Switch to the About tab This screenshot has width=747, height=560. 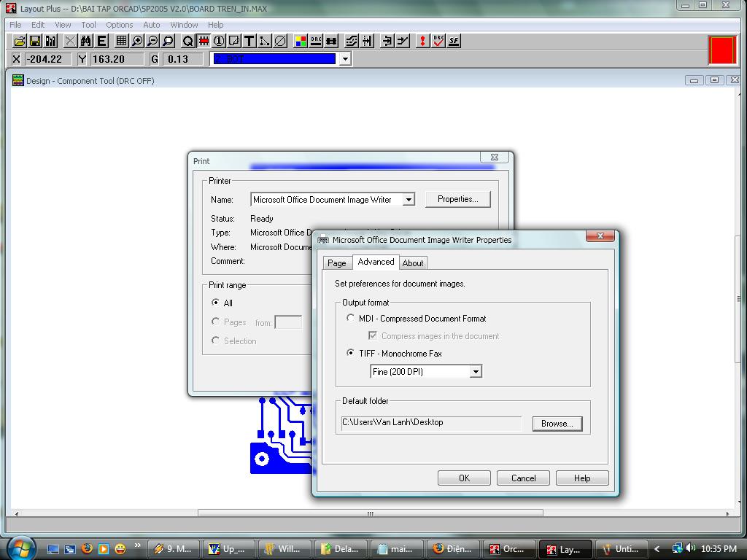coord(413,262)
